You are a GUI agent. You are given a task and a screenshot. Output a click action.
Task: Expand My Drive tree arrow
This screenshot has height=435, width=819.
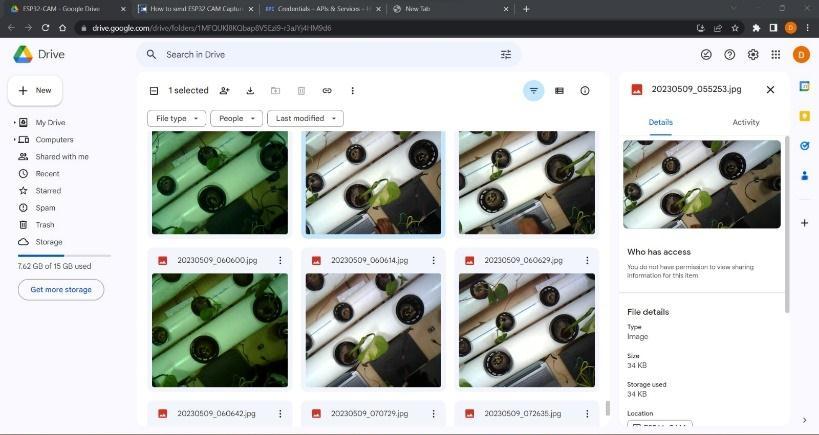(14, 123)
